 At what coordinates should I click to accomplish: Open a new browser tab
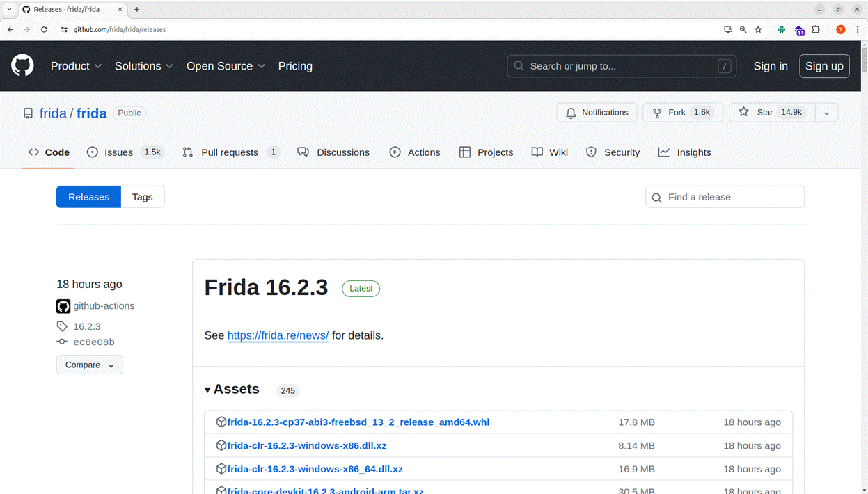coord(137,10)
